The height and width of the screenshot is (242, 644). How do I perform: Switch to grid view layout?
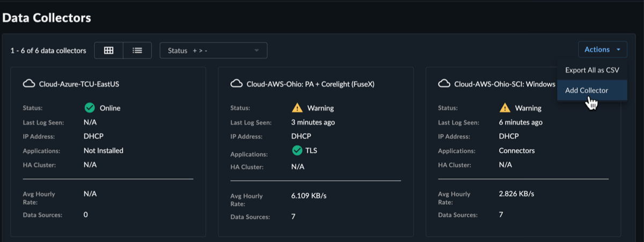click(x=109, y=51)
